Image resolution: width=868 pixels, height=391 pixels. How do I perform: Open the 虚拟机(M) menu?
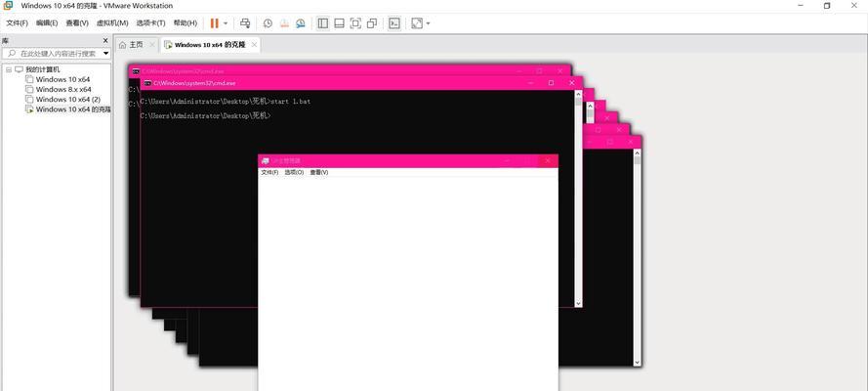coord(112,23)
